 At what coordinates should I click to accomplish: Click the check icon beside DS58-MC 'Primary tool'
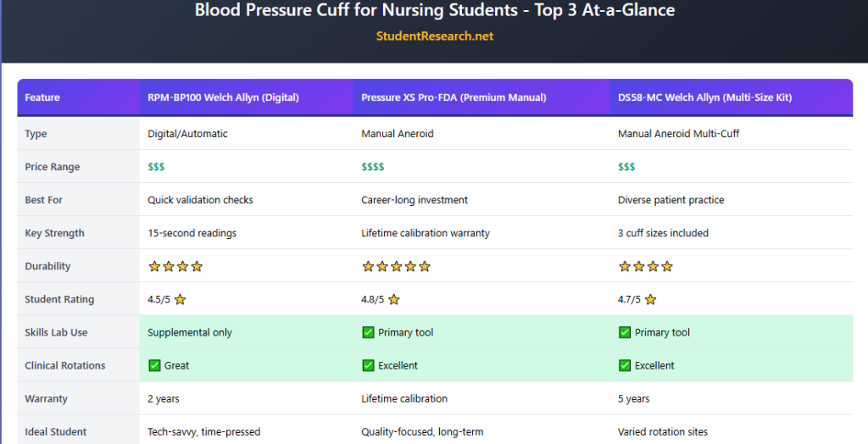[625, 332]
